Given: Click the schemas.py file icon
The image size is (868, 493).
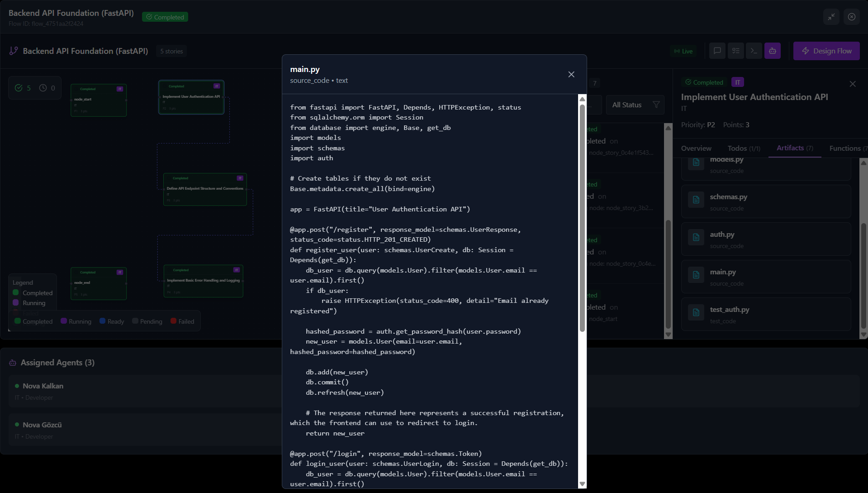Looking at the screenshot, I should click(696, 200).
